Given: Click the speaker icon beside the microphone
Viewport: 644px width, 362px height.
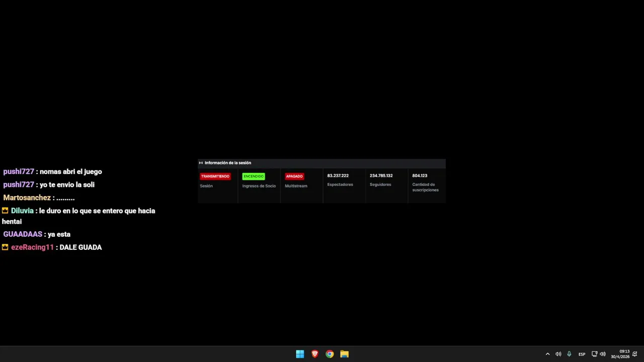Looking at the screenshot, I should (558, 354).
